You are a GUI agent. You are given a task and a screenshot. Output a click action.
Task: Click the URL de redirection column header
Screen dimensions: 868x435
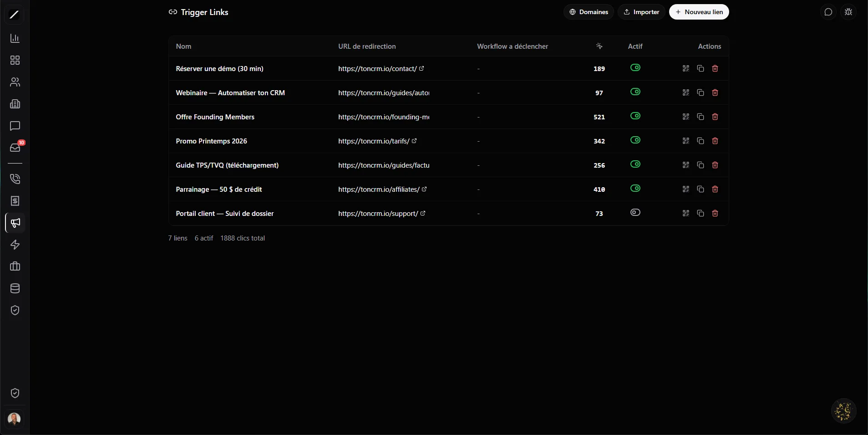tap(367, 46)
